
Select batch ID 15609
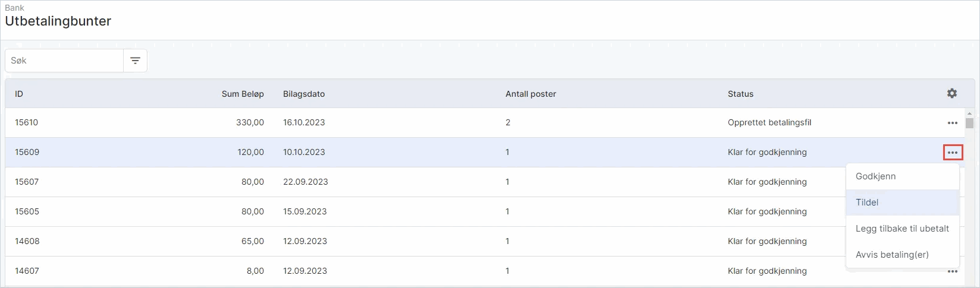27,152
